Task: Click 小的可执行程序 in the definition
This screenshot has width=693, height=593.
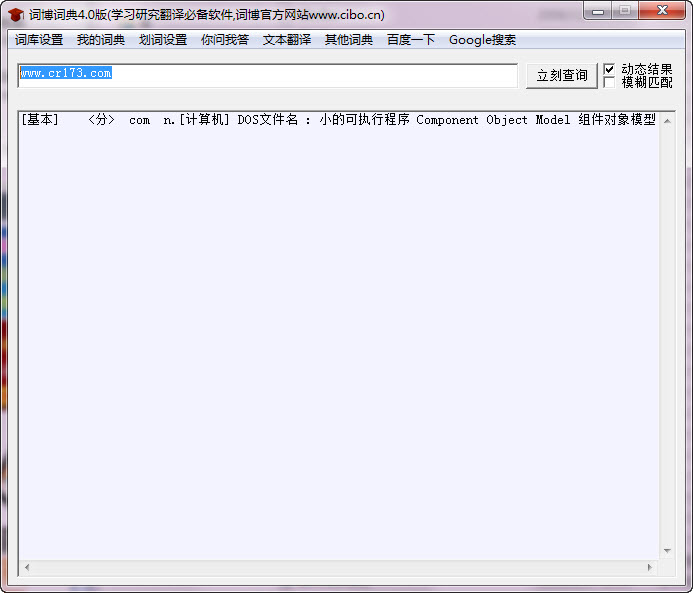Action: pos(365,119)
